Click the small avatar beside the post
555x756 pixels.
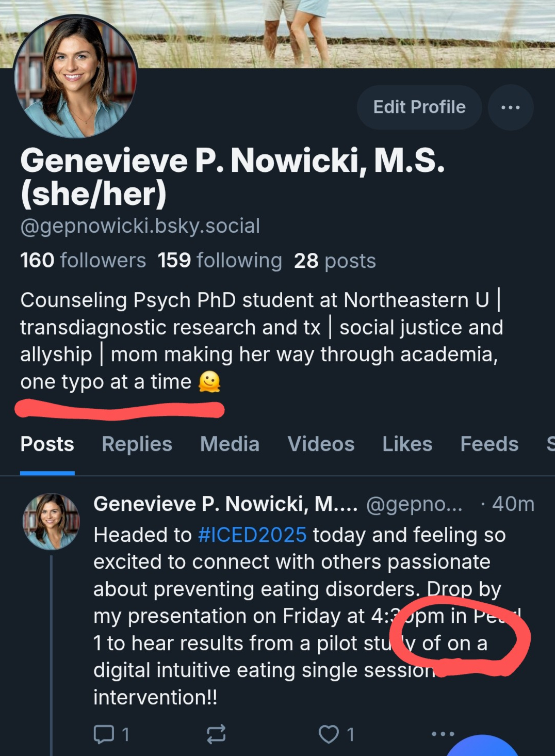click(x=51, y=521)
